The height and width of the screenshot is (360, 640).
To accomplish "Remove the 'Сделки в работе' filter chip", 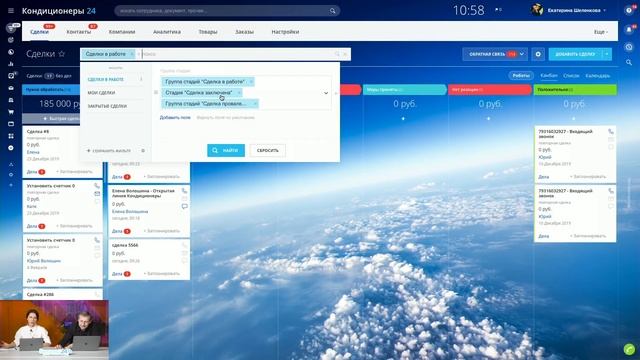I will 132,54.
